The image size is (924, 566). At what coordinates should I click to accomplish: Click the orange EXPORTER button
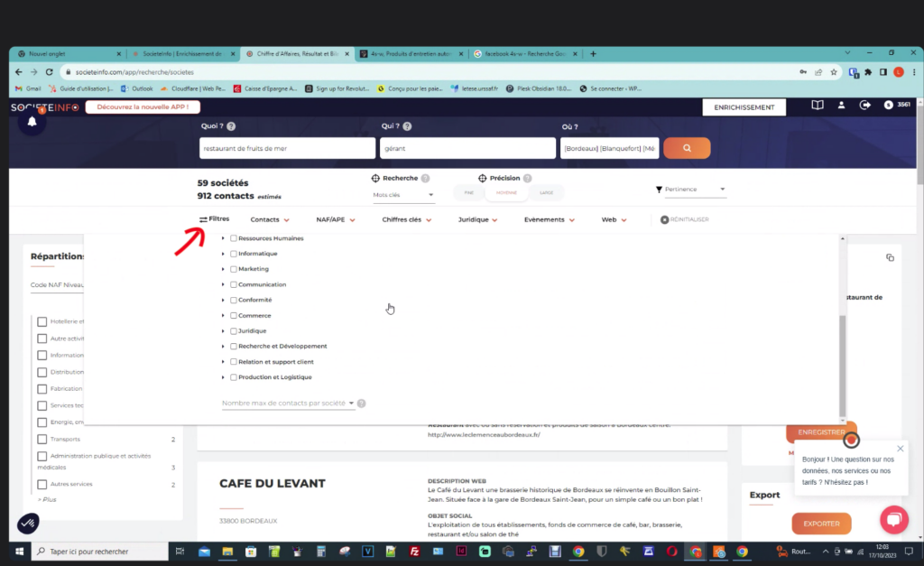pyautogui.click(x=821, y=524)
